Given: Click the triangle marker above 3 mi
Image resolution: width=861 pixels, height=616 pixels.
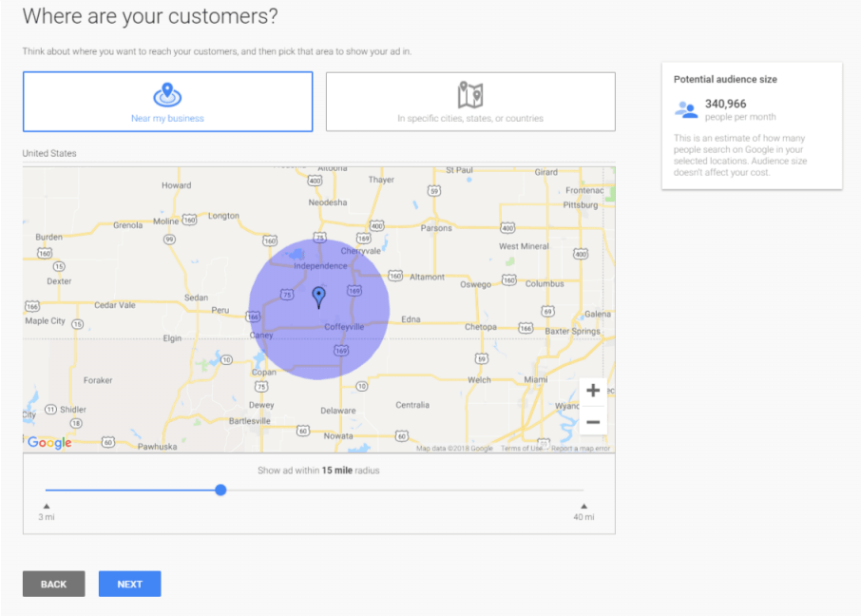Looking at the screenshot, I should (45, 506).
